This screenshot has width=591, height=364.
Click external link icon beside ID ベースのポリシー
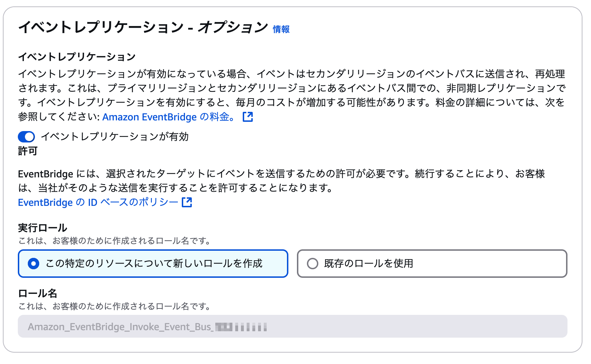(x=187, y=203)
